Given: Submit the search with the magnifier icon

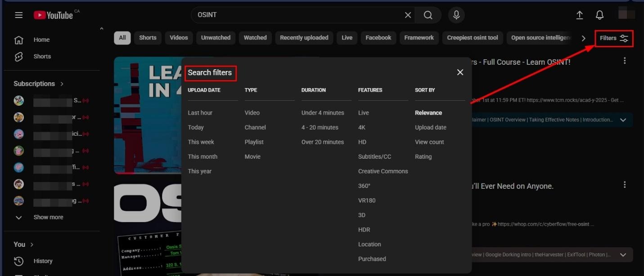Looking at the screenshot, I should pos(428,15).
